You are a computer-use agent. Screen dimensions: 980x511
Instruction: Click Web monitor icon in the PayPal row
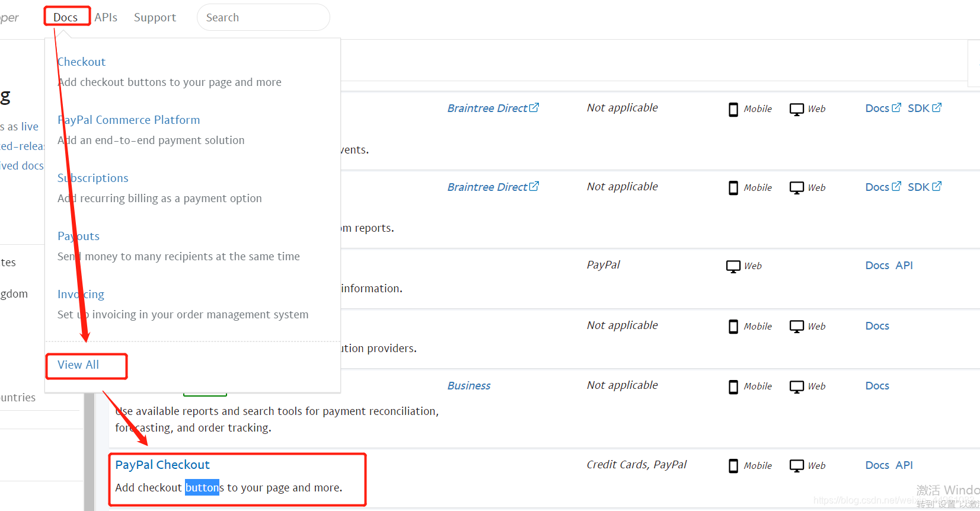[733, 266]
